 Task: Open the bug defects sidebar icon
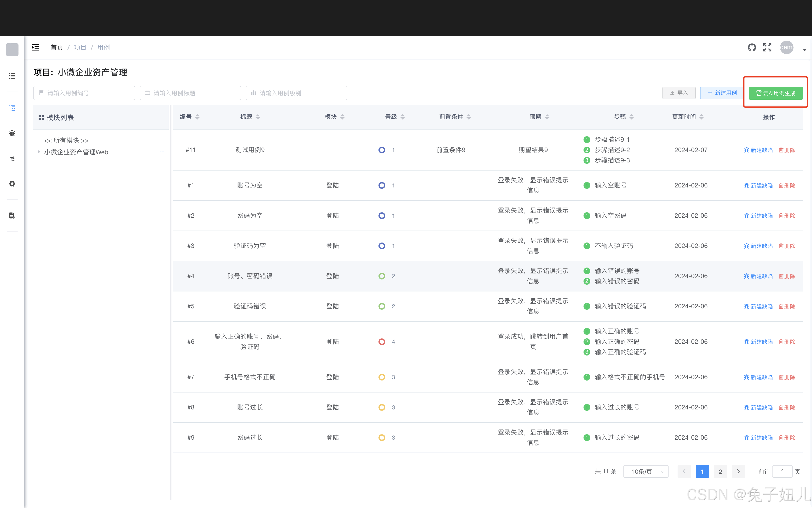pyautogui.click(x=12, y=133)
